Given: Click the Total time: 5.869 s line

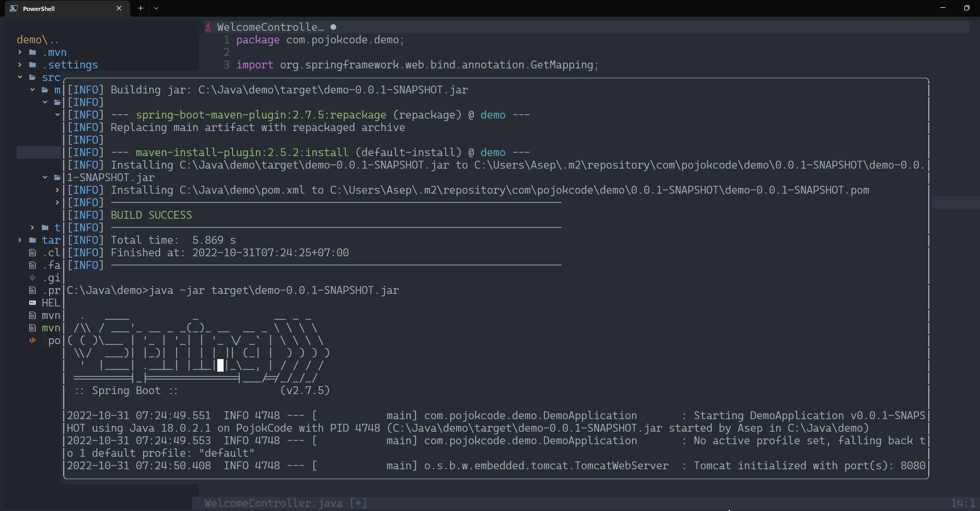Looking at the screenshot, I should coord(151,240).
